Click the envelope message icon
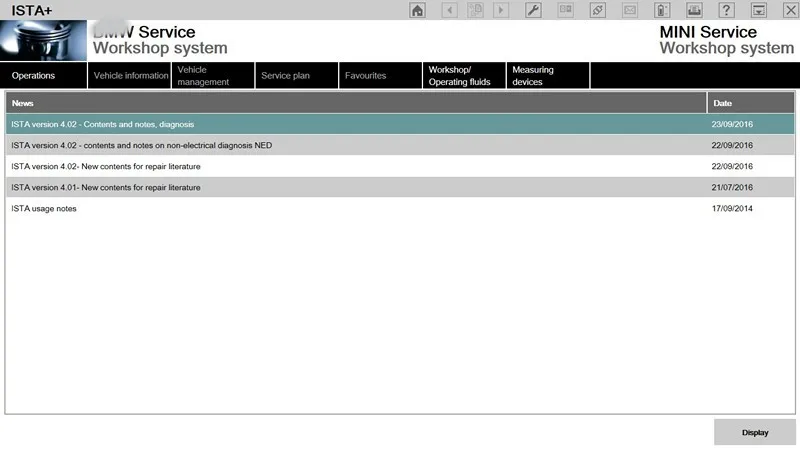800x449 pixels. pos(630,10)
